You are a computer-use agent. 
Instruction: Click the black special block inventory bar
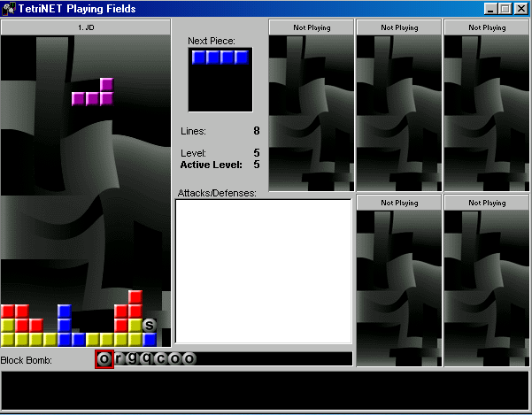pyautogui.click(x=224, y=358)
